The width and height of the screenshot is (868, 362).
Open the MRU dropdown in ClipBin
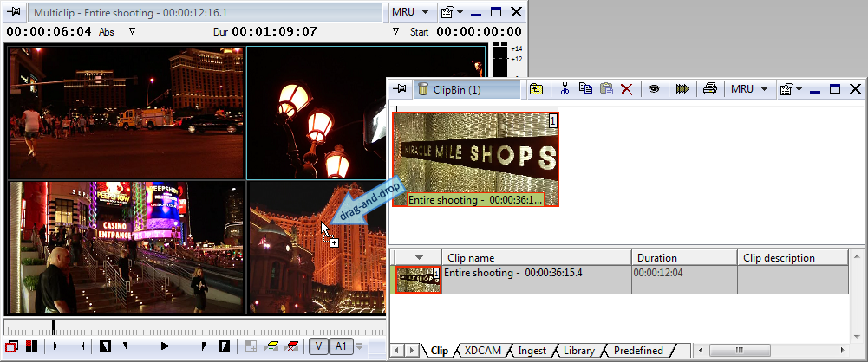(749, 88)
